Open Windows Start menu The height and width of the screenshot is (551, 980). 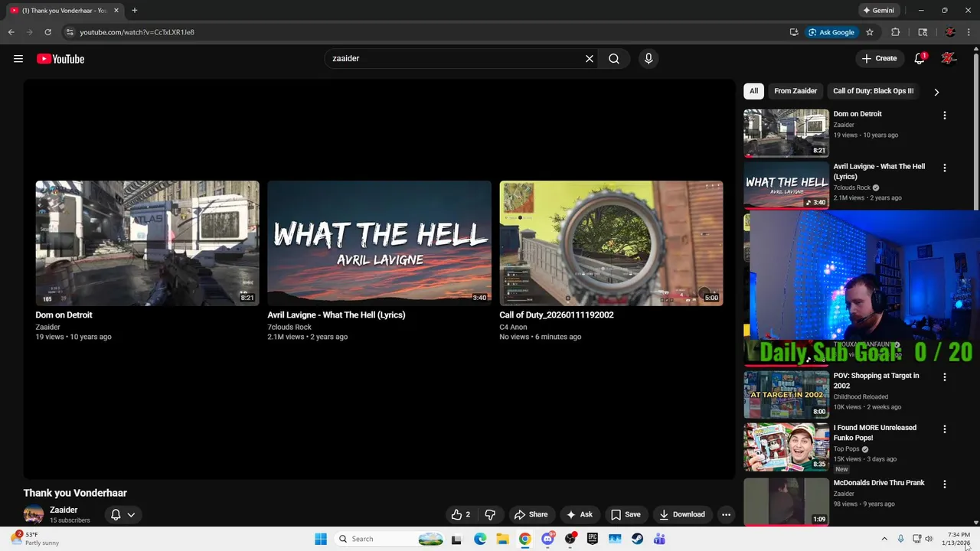(x=321, y=539)
